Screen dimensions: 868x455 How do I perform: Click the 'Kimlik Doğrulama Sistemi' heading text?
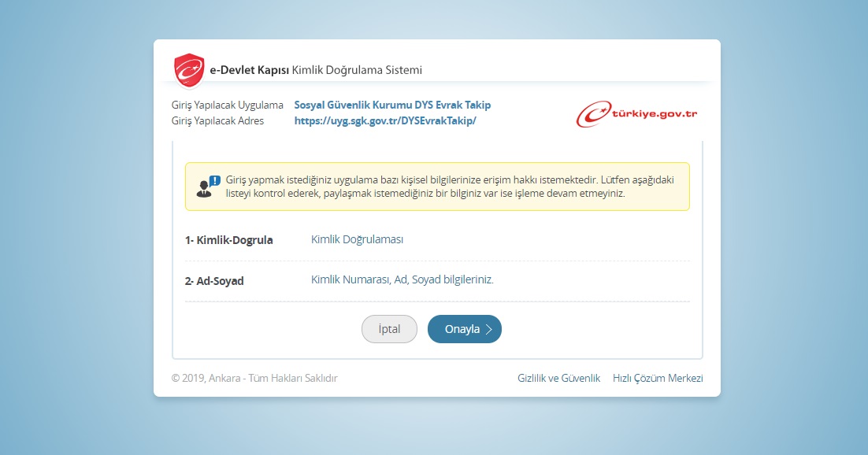[x=357, y=70]
